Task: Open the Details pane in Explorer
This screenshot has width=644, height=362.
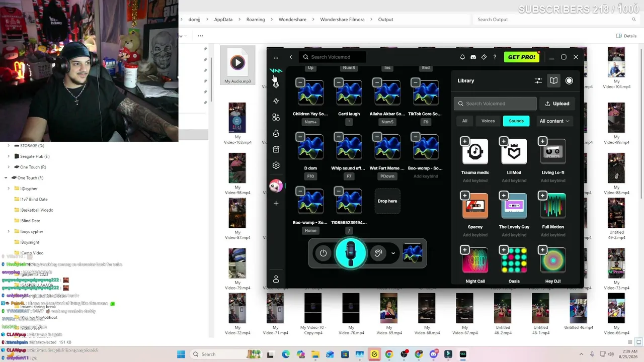Action: [x=626, y=36]
